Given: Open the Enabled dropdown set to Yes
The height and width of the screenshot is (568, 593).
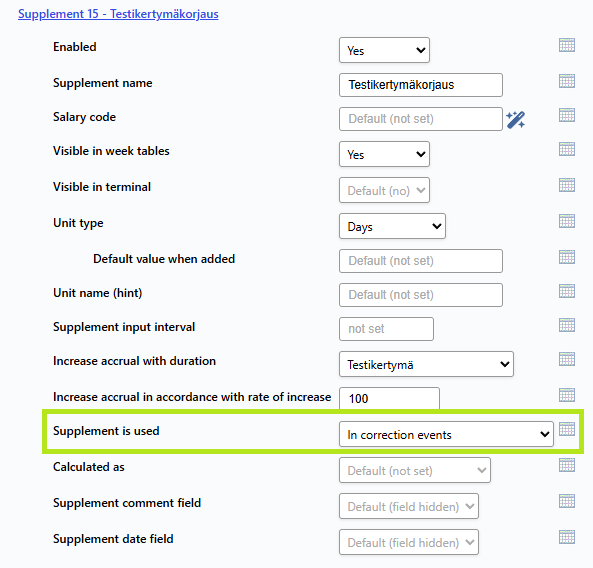Looking at the screenshot, I should [x=384, y=50].
